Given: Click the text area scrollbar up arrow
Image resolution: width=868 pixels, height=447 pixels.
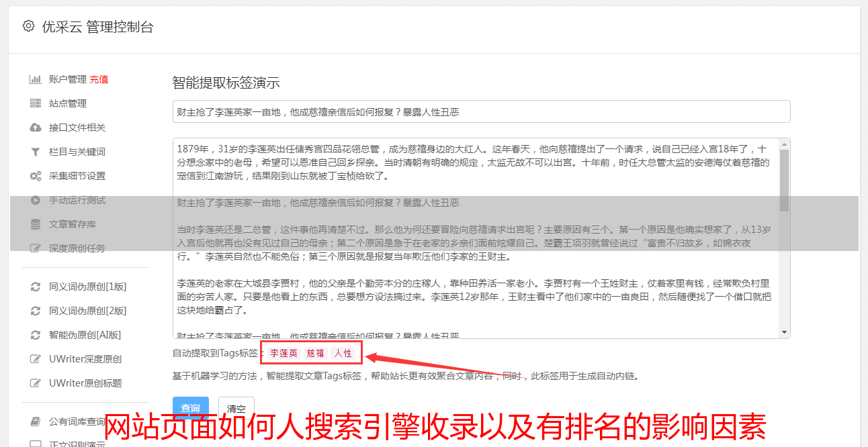Looking at the screenshot, I should pyautogui.click(x=784, y=144).
